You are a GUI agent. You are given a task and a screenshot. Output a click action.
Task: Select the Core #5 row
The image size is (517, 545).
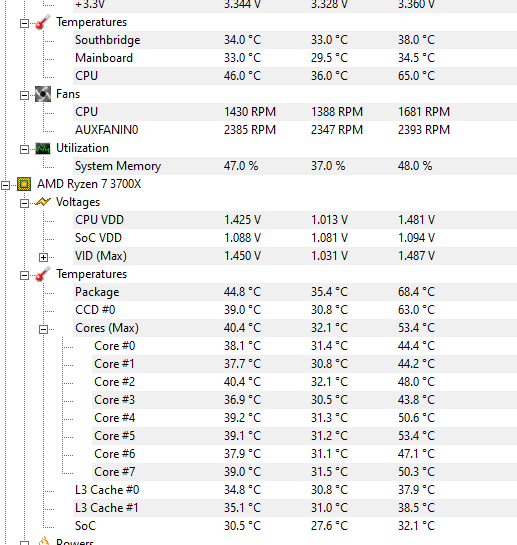pos(304,436)
